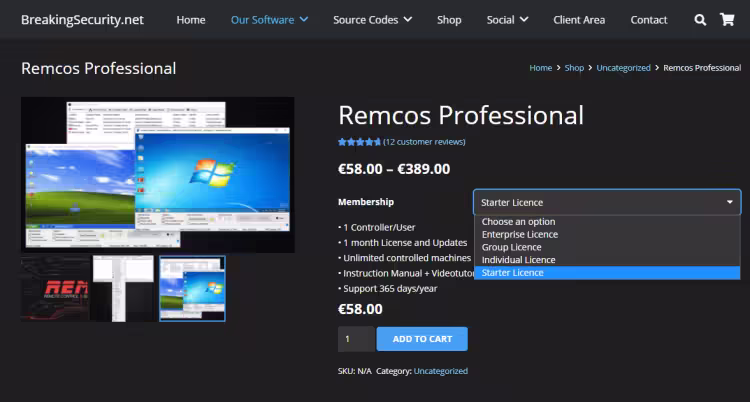Click the star rating icons

[x=359, y=142]
